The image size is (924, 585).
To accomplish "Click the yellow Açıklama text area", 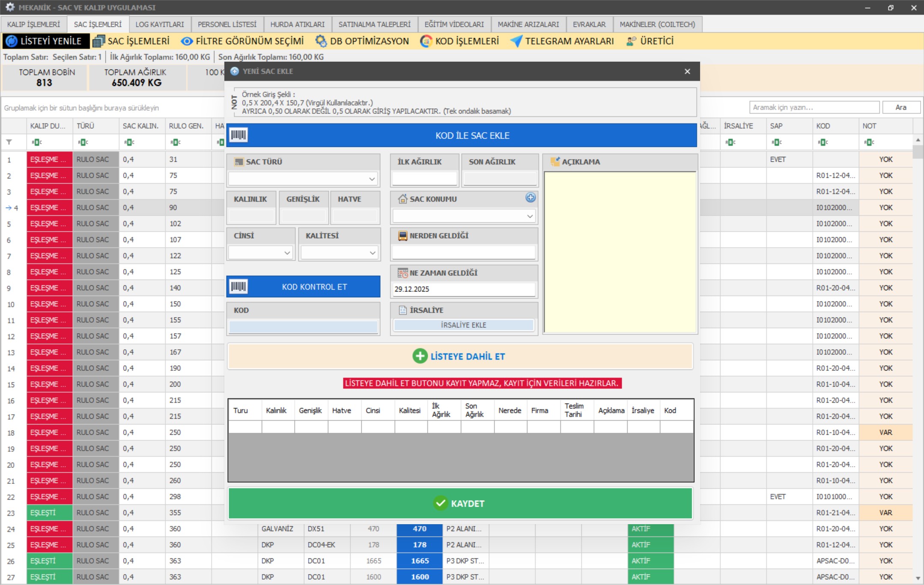I will click(620, 252).
